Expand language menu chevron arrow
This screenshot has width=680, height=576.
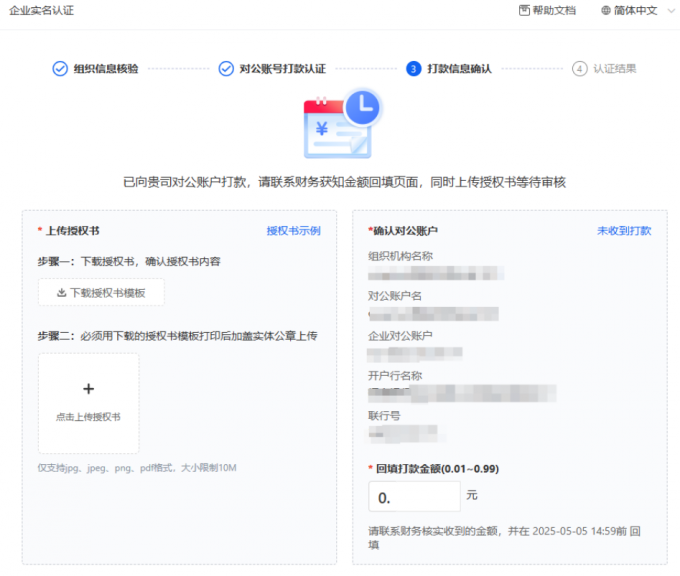tap(671, 11)
